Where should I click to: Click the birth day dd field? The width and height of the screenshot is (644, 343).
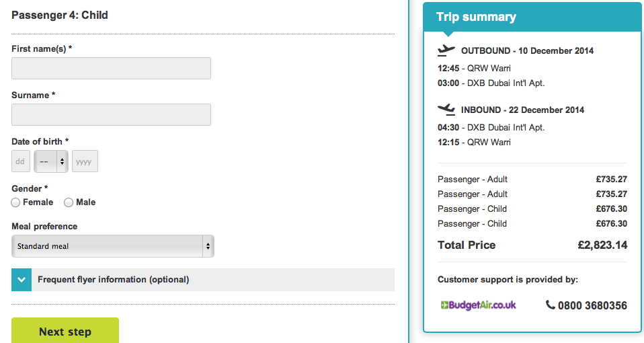coord(21,161)
